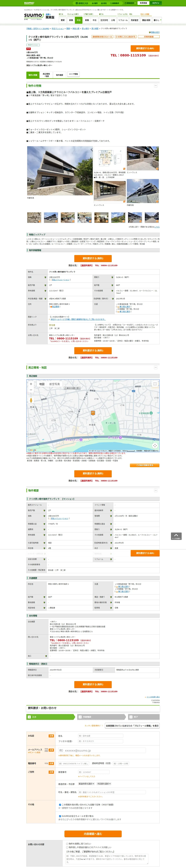Click the 電話番号 input field
The height and width of the screenshot is (868, 186).
pyautogui.click(x=74, y=764)
